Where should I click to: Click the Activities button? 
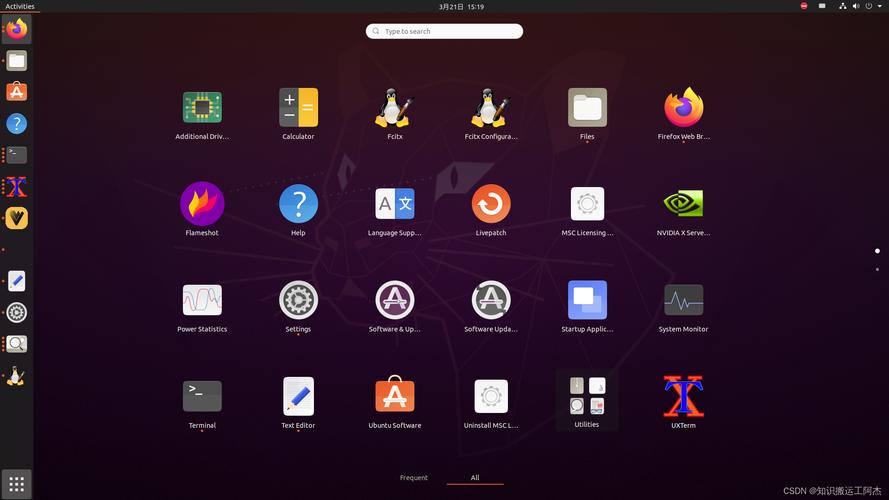(x=20, y=6)
